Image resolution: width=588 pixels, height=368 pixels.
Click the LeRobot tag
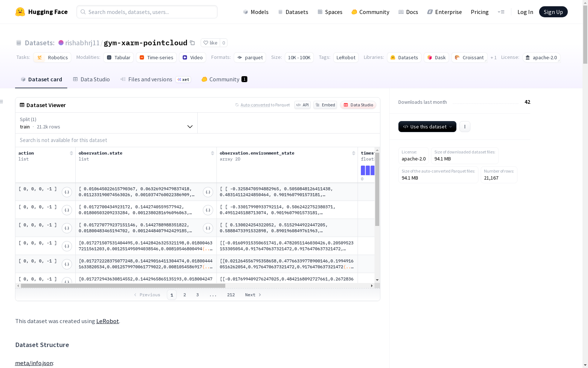pyautogui.click(x=346, y=57)
